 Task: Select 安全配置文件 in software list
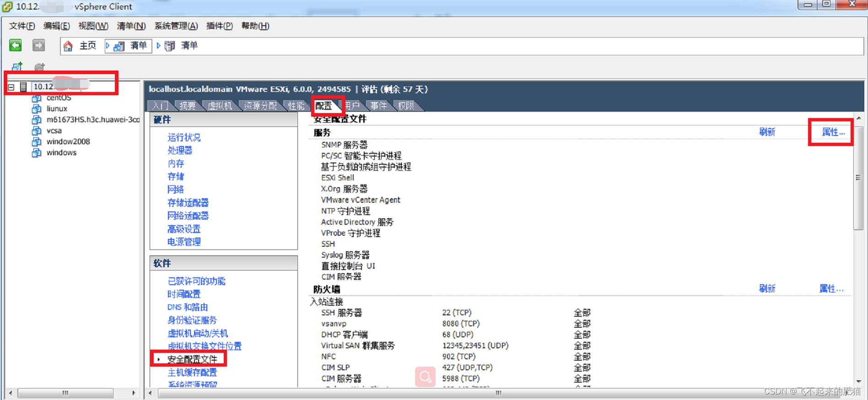tap(192, 359)
